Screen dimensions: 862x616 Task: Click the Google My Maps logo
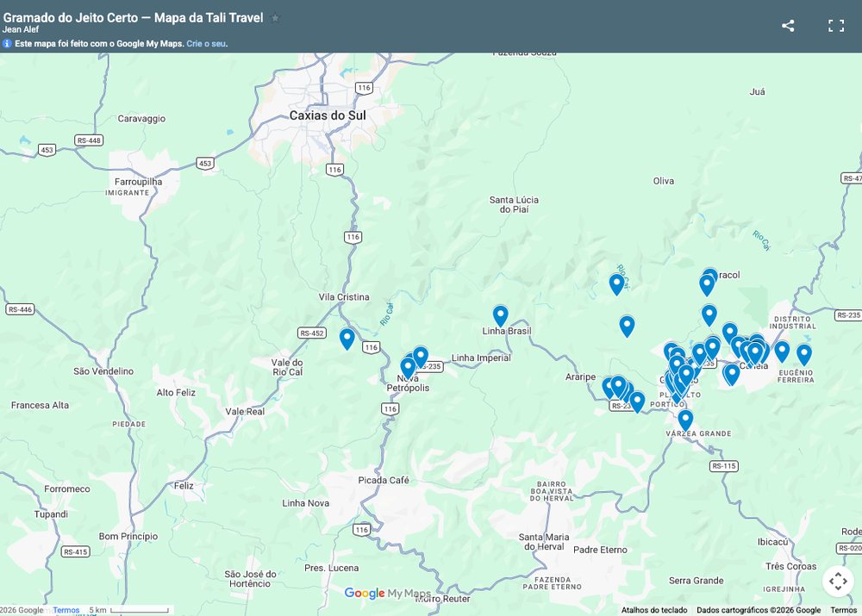pos(388,594)
